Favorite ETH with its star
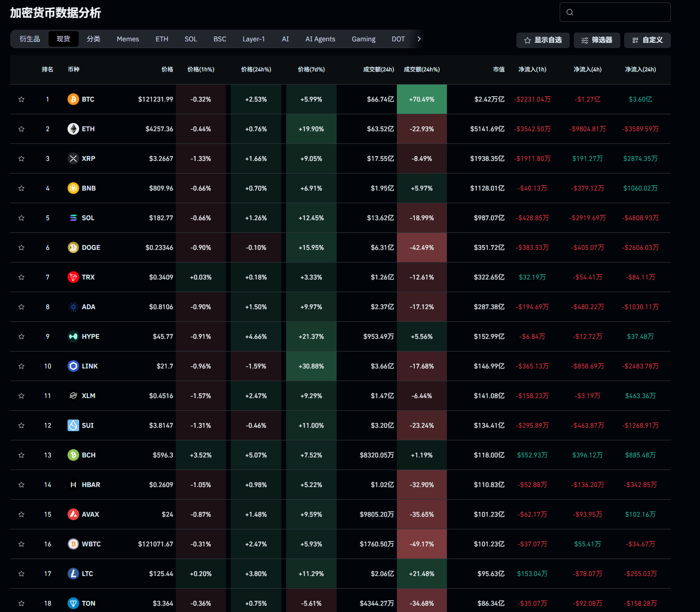700x612 pixels. 21,129
